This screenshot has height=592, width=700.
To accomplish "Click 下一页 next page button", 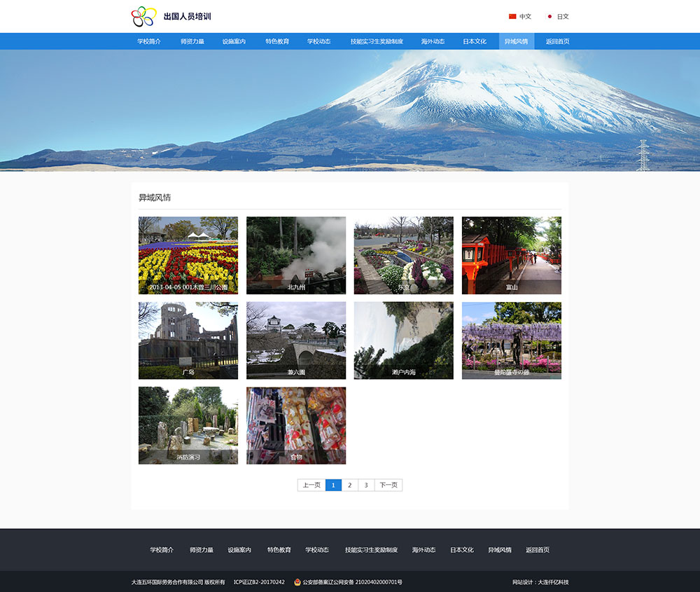I will pos(388,485).
